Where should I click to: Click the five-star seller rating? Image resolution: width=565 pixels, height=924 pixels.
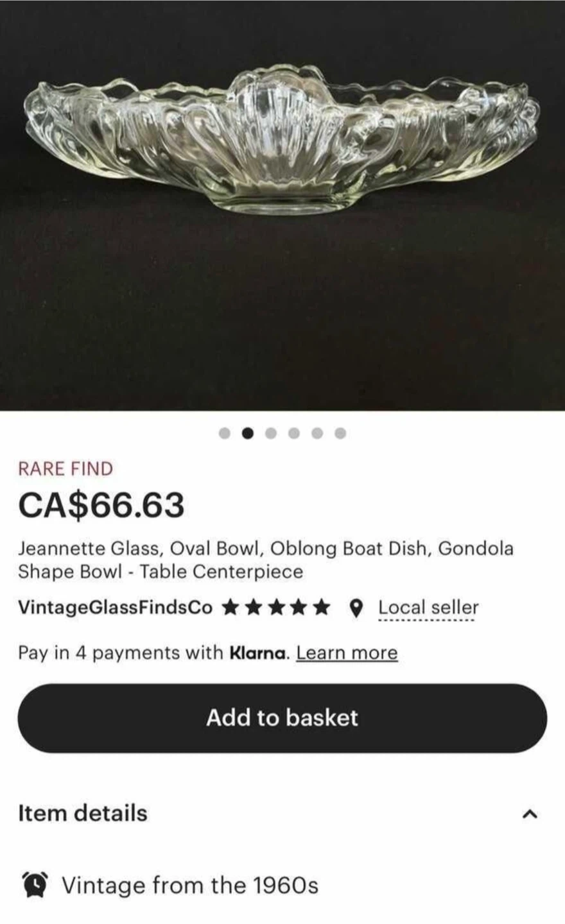(276, 607)
